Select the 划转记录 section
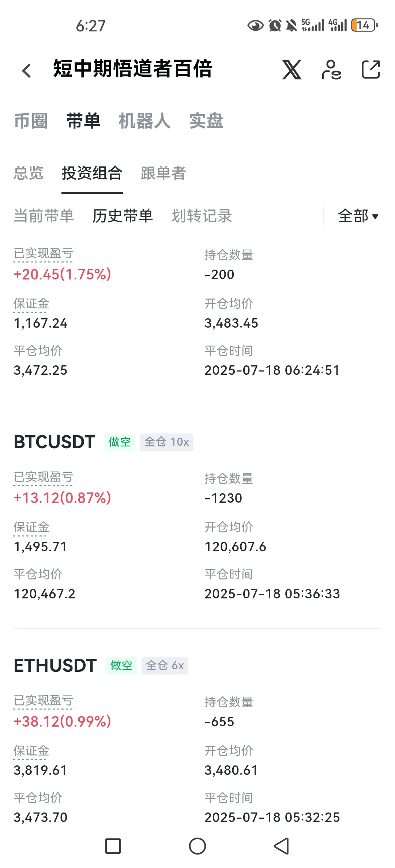This screenshot has height=868, width=395. [202, 216]
